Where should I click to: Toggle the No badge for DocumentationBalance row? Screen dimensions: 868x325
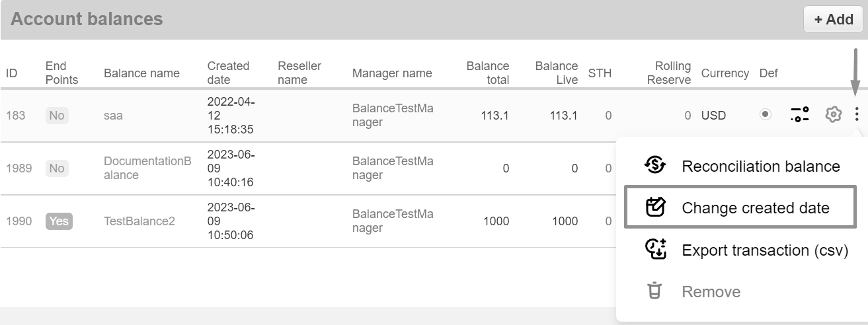coord(57,168)
